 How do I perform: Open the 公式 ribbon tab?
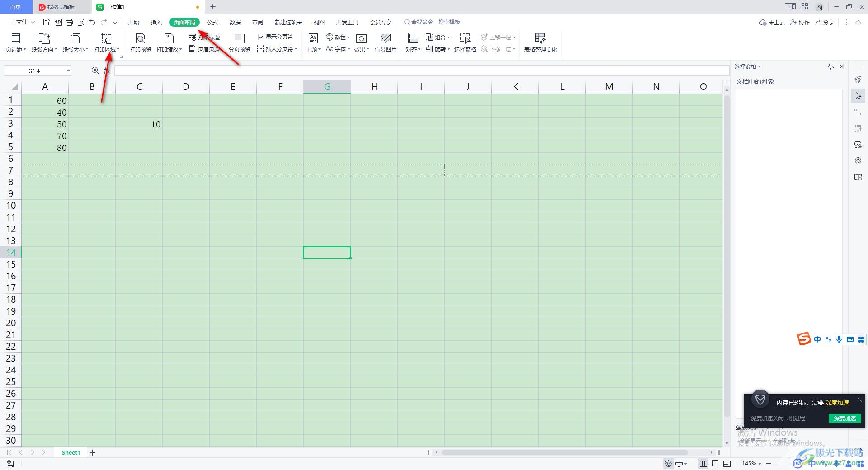click(x=212, y=22)
